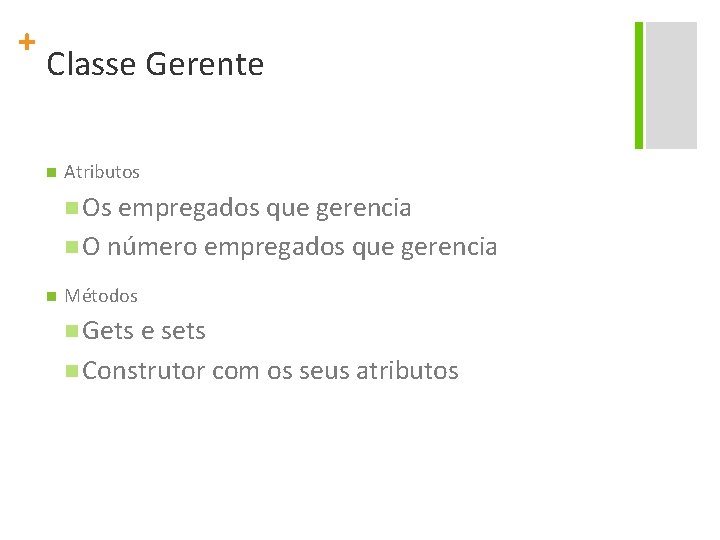Click the green bullet before 'Os empregados'
This screenshot has width=720, height=540.
71,209
